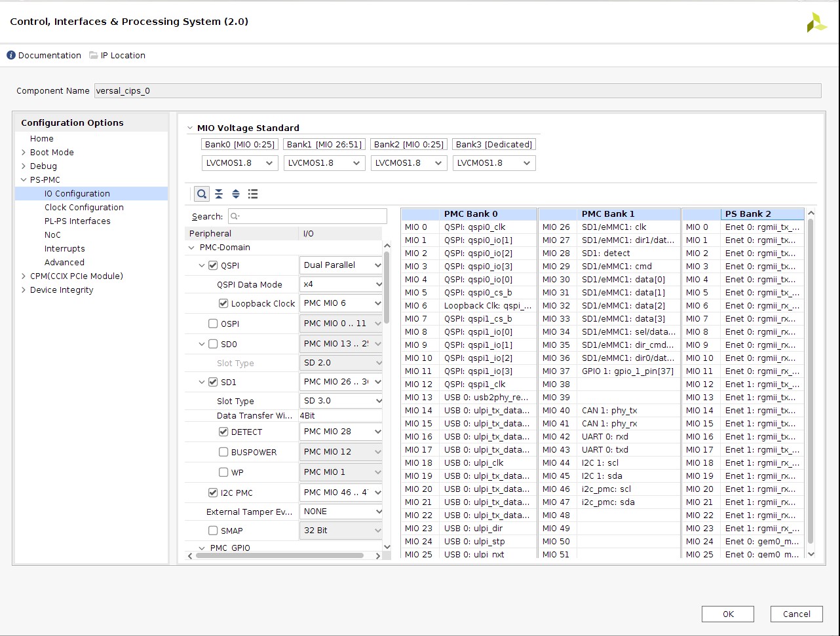The width and height of the screenshot is (840, 636).
Task: Collapse the PS-PMC tree node
Action: coord(24,180)
